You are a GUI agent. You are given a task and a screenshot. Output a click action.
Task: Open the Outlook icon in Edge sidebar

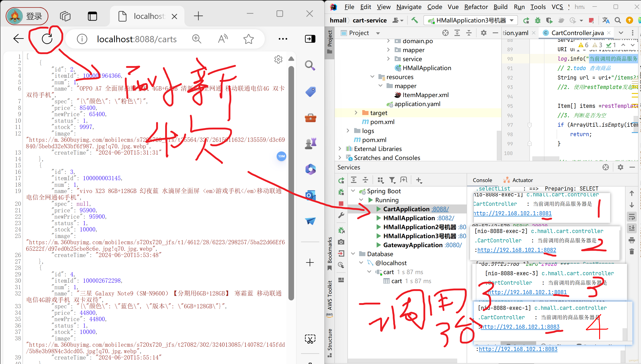point(310,195)
